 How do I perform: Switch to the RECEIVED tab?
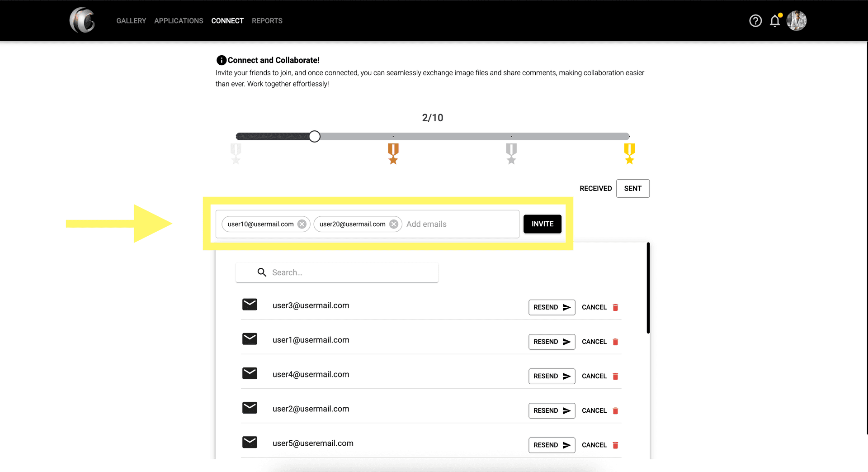click(x=595, y=188)
